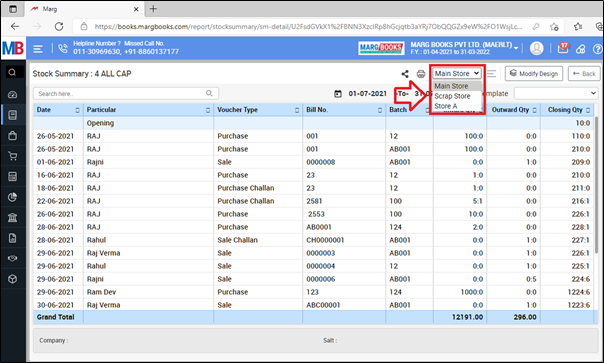Open the Bill No. column filter
Viewport: 604px width, 363px height.
point(380,110)
